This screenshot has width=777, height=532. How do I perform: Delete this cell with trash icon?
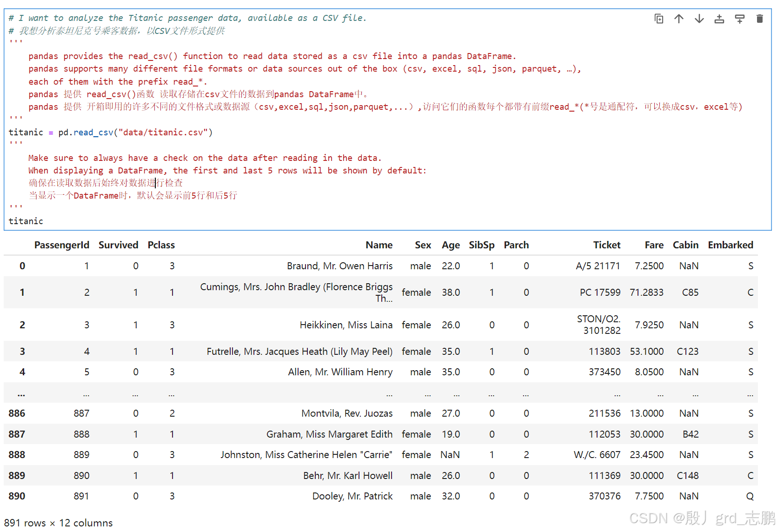[760, 19]
